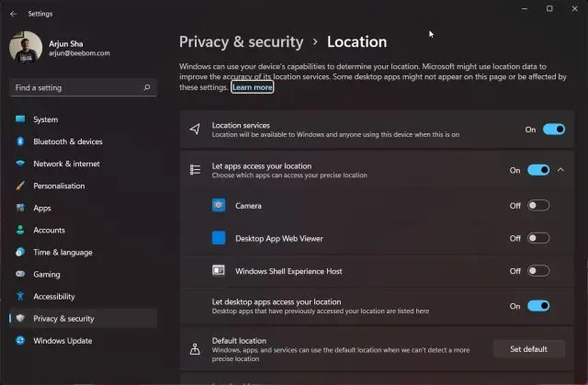Enable Windows Shell Experience Host toggle
Screen dimensions: 588x385
[x=538, y=271]
